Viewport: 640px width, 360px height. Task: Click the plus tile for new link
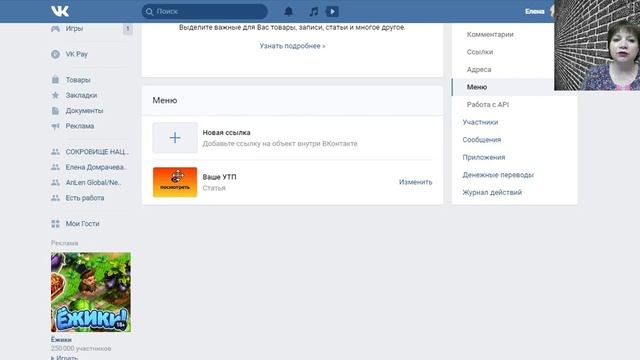tap(175, 138)
